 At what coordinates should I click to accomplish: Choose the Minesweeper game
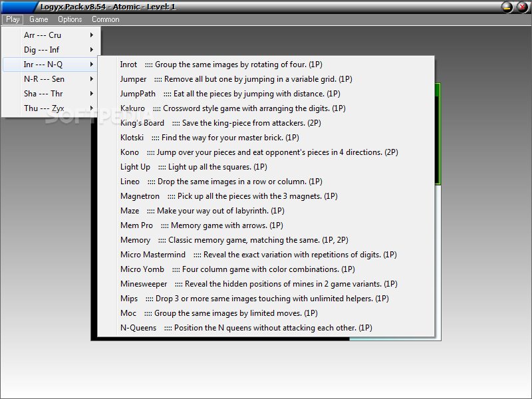(x=266, y=284)
